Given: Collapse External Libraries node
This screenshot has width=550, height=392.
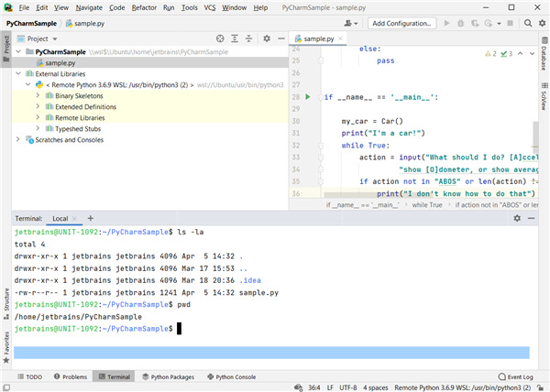Looking at the screenshot, I should (18, 73).
